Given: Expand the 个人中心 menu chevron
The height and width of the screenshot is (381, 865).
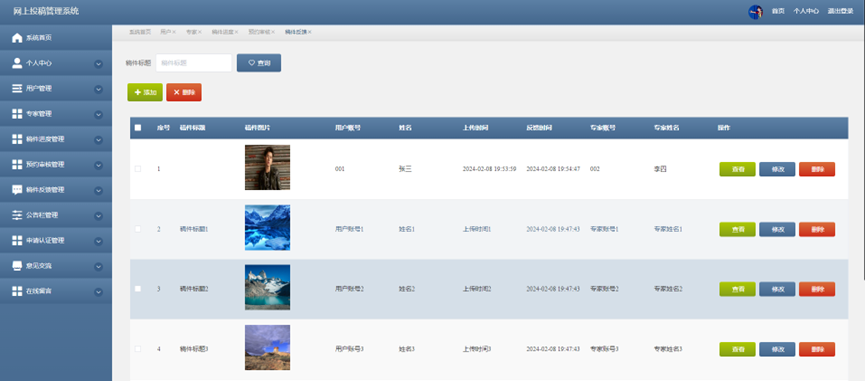Looking at the screenshot, I should click(98, 63).
